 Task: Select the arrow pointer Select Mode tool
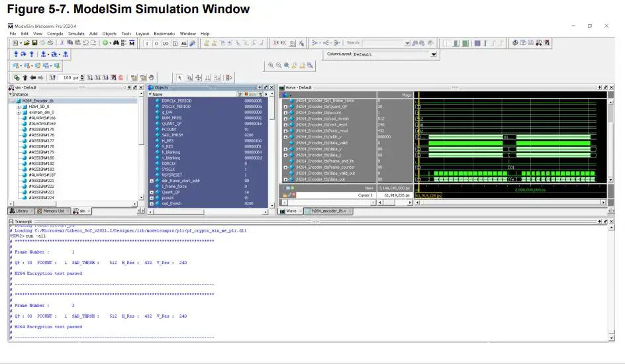[x=179, y=78]
